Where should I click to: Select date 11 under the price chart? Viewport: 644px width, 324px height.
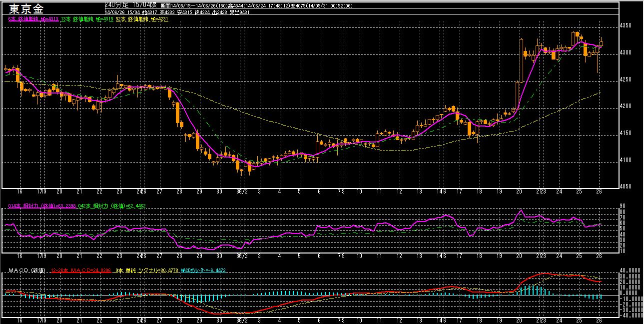tap(380, 192)
